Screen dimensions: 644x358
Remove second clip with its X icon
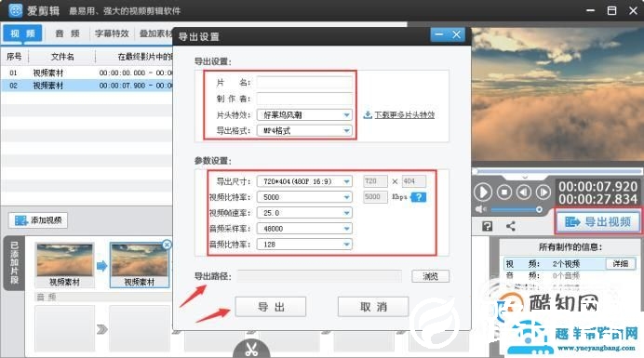167,245
